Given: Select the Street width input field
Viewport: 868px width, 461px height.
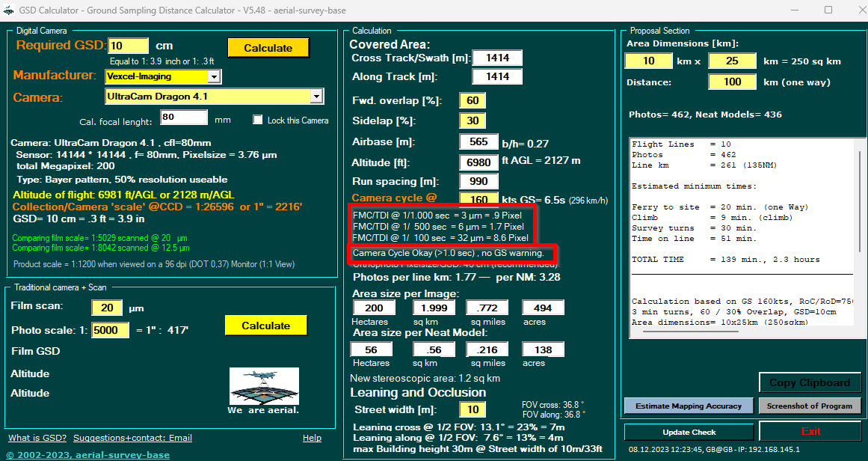Looking at the screenshot, I should pyautogui.click(x=472, y=409).
